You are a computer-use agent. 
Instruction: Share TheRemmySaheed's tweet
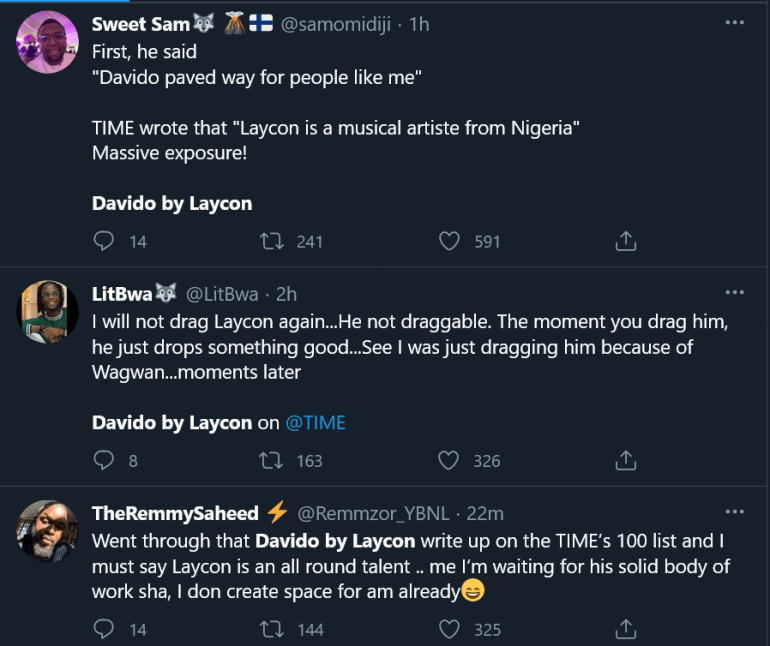(626, 629)
